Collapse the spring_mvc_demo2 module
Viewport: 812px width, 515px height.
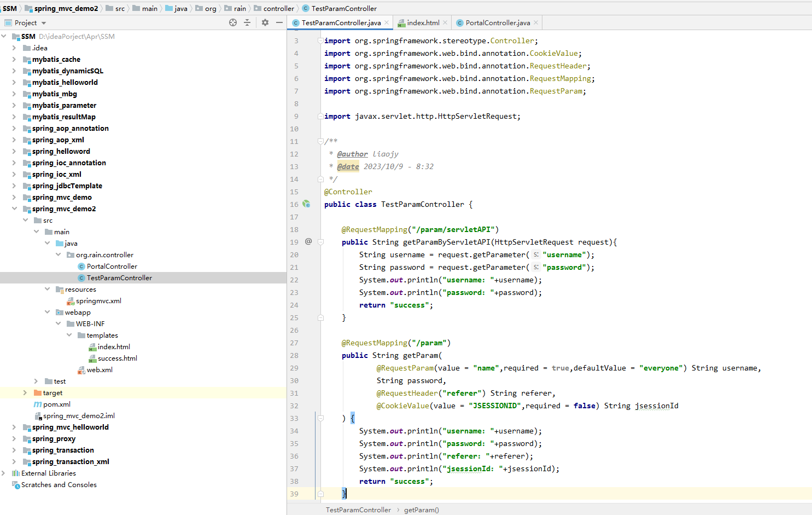[x=14, y=209]
